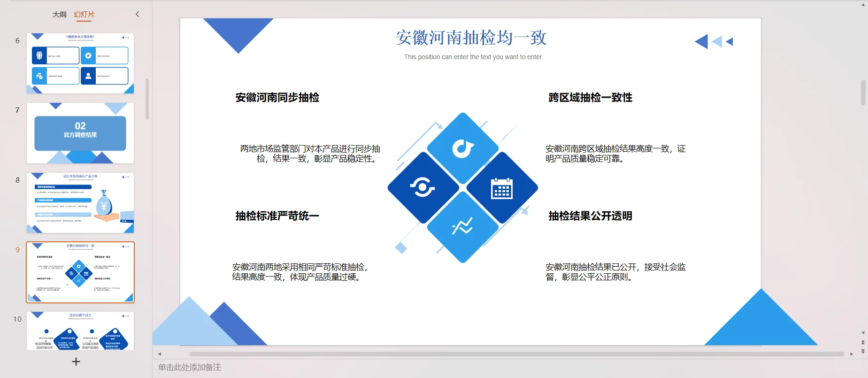This screenshot has width=868, height=378.
Task: Go to next slide with double-down arrow
Action: [x=863, y=351]
